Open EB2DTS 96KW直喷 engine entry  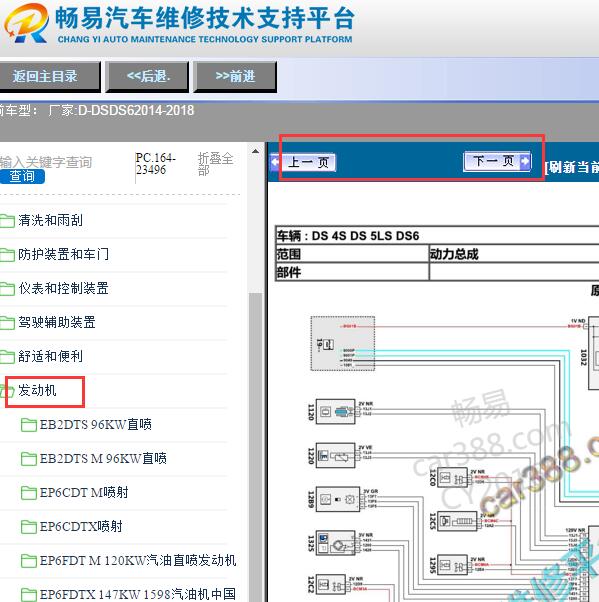[x=96, y=424]
